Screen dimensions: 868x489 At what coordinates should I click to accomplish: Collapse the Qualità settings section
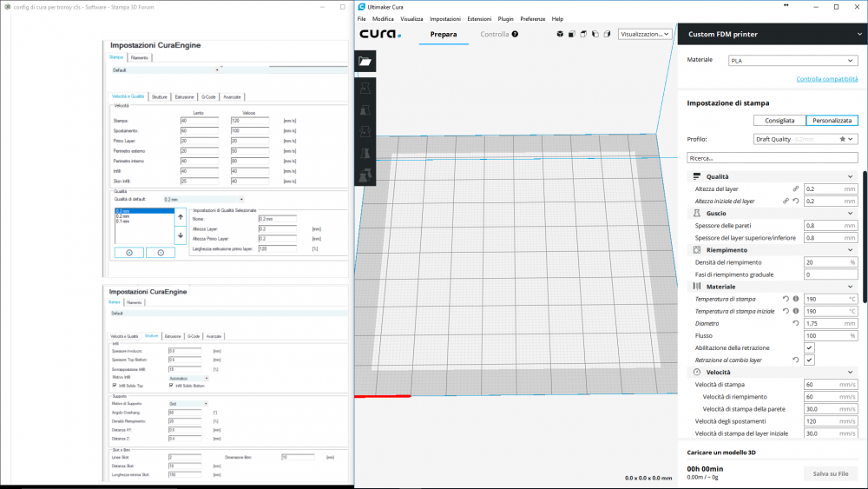850,176
